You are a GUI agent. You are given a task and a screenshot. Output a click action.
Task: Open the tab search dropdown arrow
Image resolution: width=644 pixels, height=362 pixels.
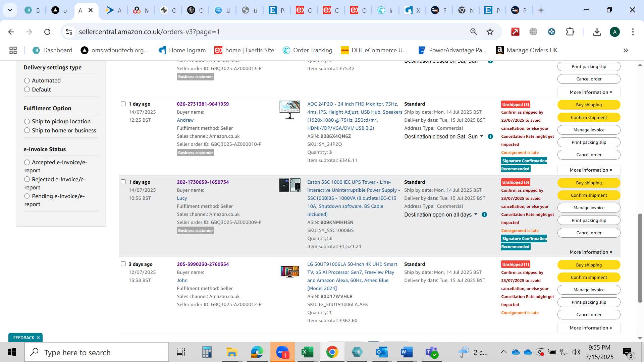[x=10, y=10]
